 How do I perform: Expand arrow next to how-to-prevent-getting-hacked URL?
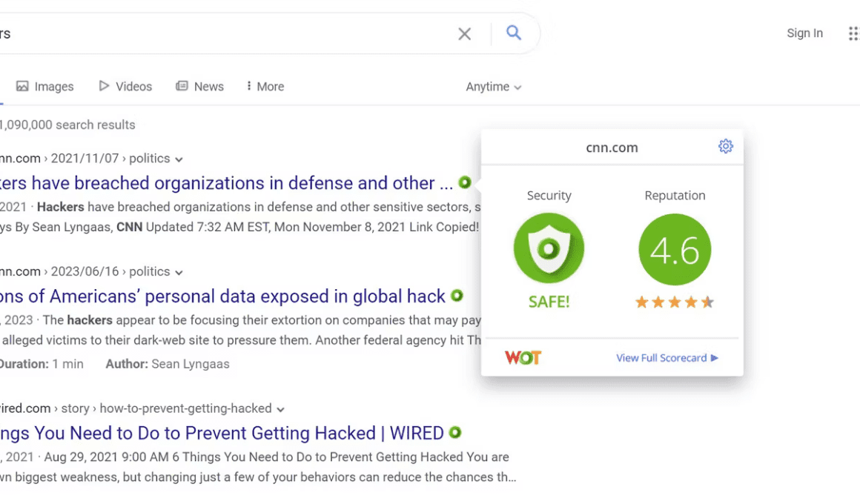point(281,410)
